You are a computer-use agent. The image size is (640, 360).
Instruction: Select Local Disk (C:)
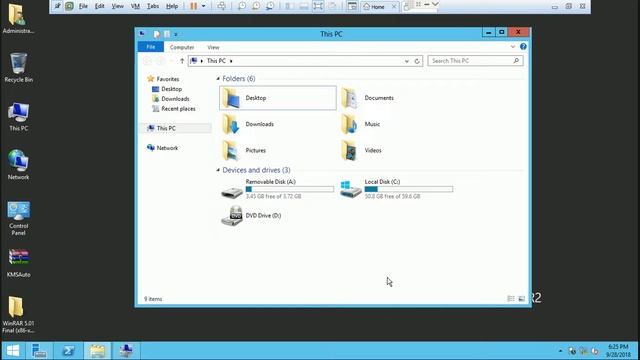tap(397, 189)
